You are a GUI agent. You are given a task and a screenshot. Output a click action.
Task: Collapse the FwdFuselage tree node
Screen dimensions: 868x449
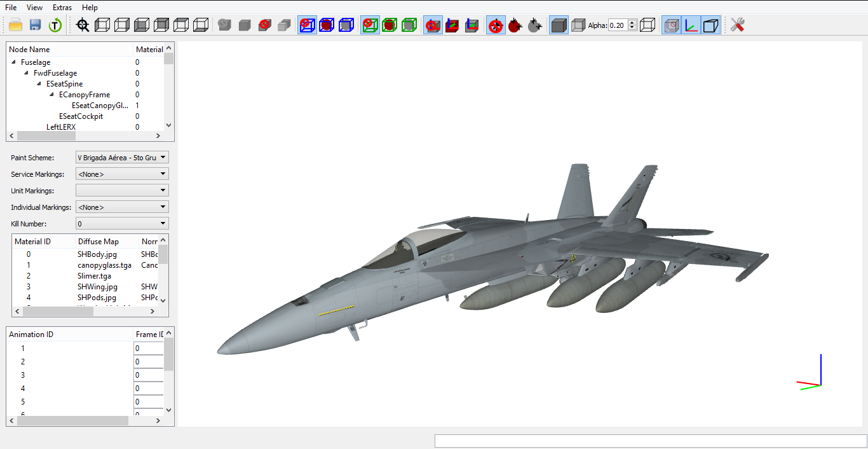pyautogui.click(x=27, y=73)
